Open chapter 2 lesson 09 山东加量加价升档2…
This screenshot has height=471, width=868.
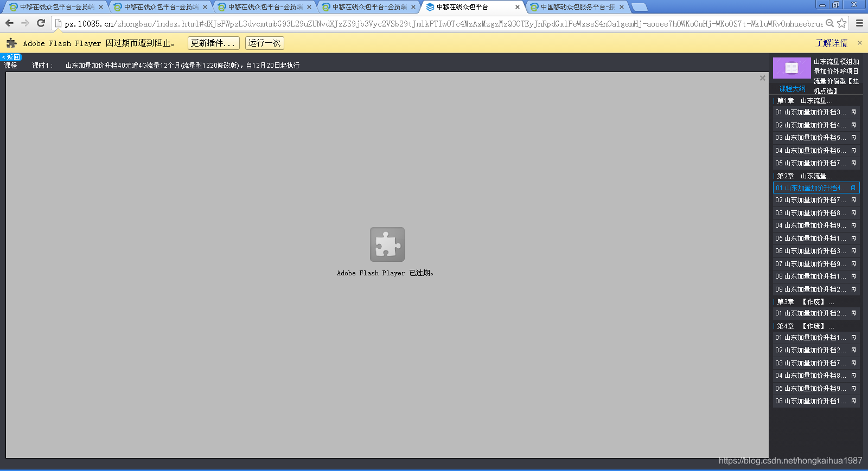[816, 289]
